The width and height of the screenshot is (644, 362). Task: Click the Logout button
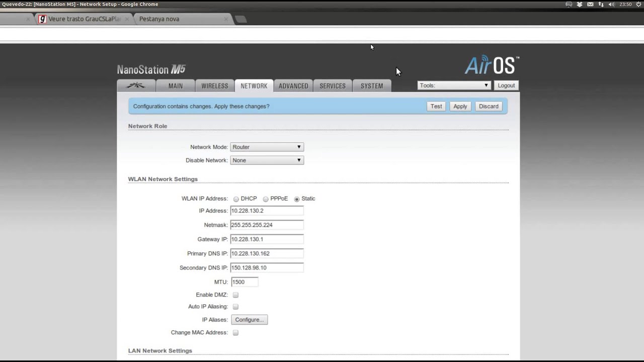tap(506, 85)
